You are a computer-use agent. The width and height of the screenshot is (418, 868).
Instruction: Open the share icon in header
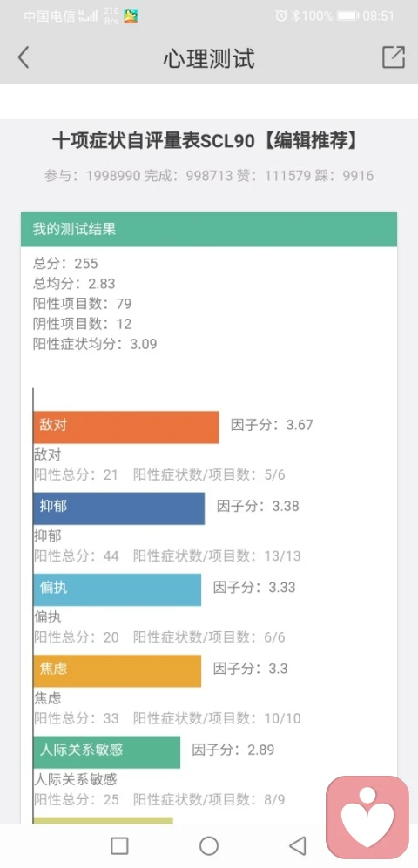(x=394, y=57)
